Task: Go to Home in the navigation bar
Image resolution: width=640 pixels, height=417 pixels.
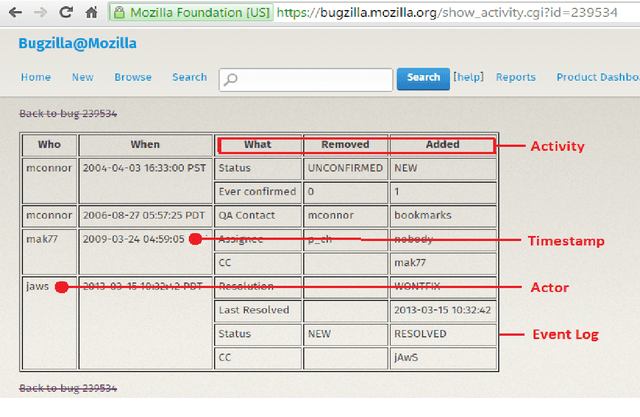Action: tap(36, 78)
